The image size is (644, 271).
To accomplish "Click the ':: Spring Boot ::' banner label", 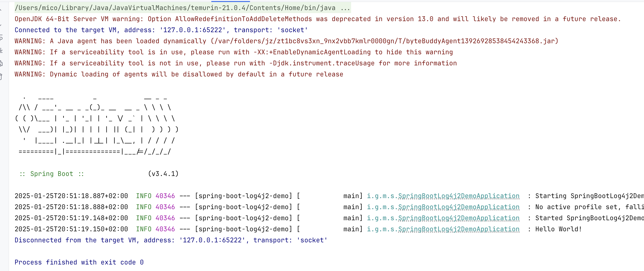I will 52,174.
